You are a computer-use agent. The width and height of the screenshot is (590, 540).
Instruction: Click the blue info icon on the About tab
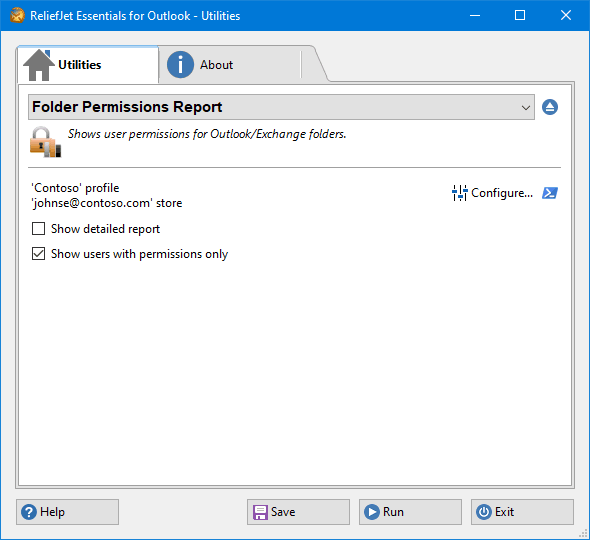click(x=180, y=65)
